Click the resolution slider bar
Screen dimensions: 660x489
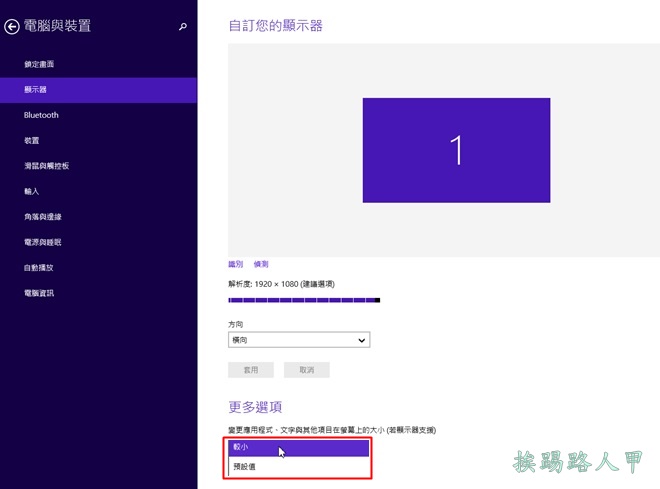pos(303,300)
